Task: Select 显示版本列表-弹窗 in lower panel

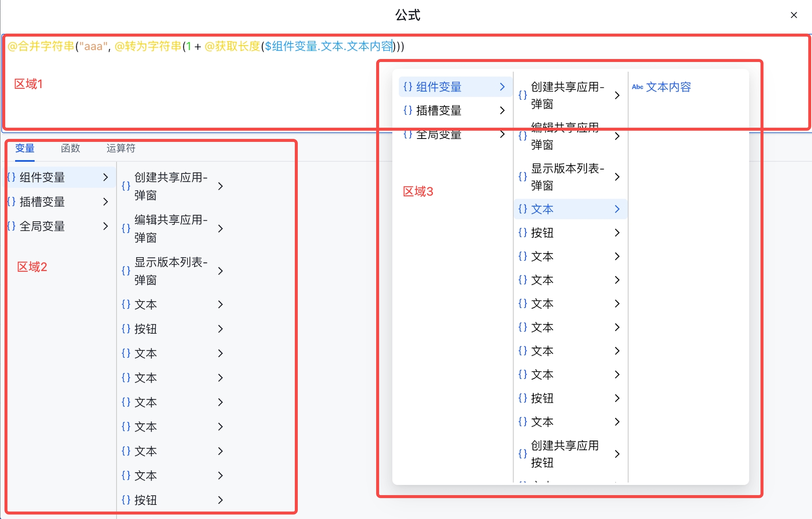Action: pos(171,271)
